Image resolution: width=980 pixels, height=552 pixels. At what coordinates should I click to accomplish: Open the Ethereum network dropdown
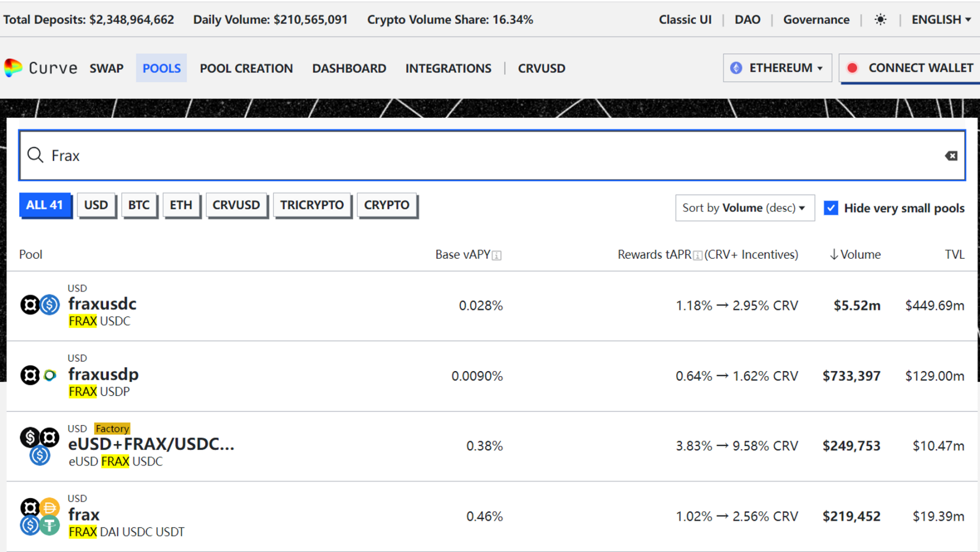(777, 68)
